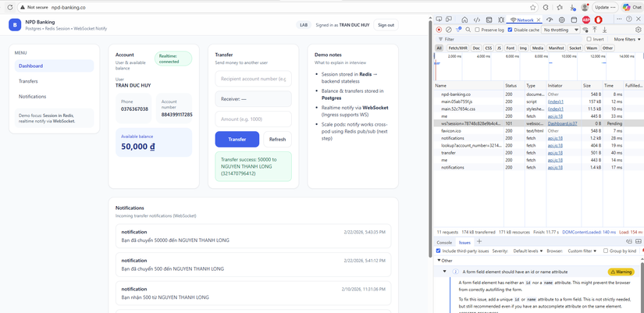Click the Recipient account number field
This screenshot has width=644, height=313.
coord(253,79)
